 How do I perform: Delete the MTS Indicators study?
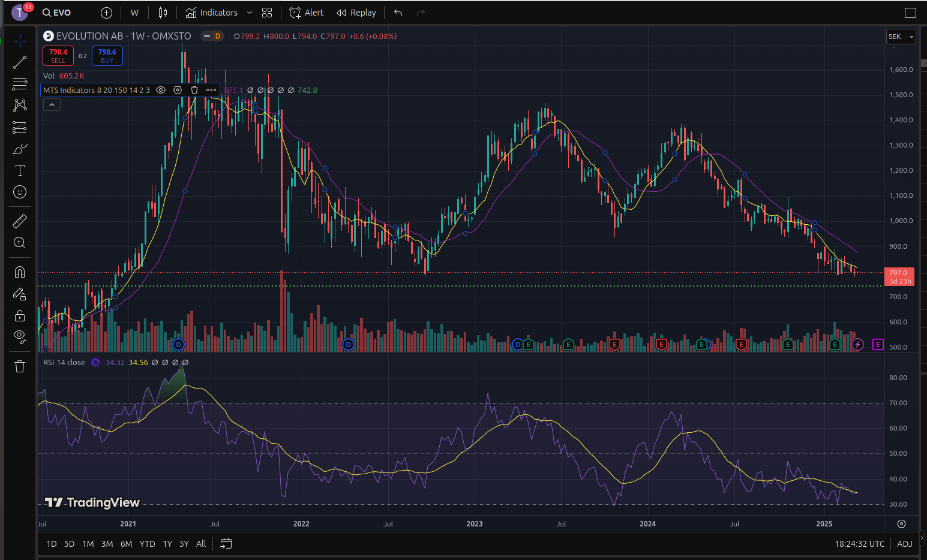click(194, 90)
